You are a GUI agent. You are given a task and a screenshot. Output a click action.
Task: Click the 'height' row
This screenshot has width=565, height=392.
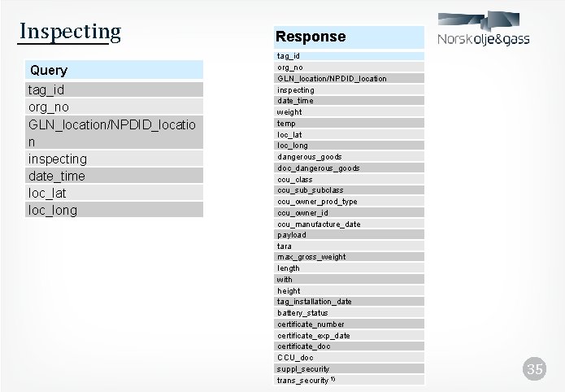(349, 290)
